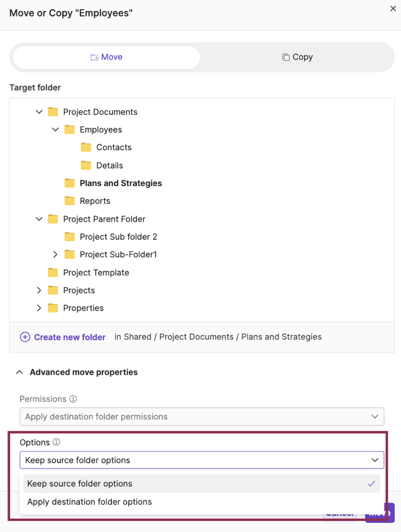Click the Create new folder link
Screen dimensions: 401x532
[70, 337]
